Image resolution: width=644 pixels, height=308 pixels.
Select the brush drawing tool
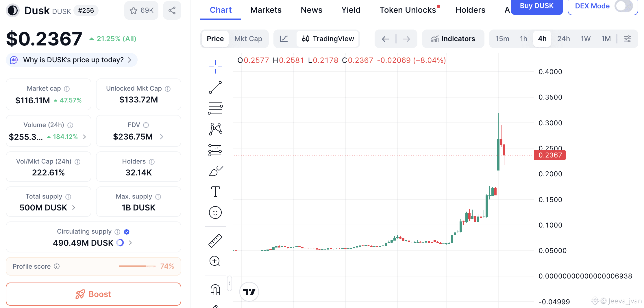[215, 171]
